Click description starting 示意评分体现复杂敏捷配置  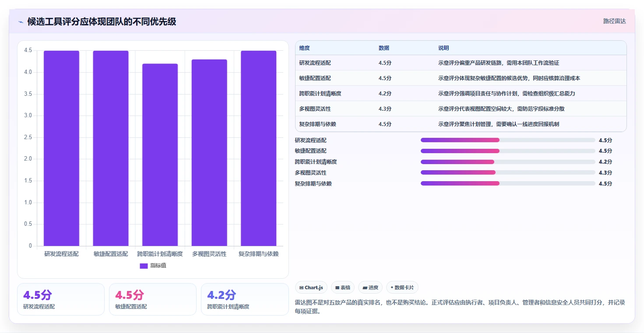[509, 78]
